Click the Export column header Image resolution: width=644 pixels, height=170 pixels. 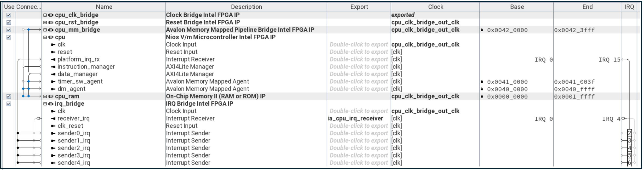[x=359, y=7]
